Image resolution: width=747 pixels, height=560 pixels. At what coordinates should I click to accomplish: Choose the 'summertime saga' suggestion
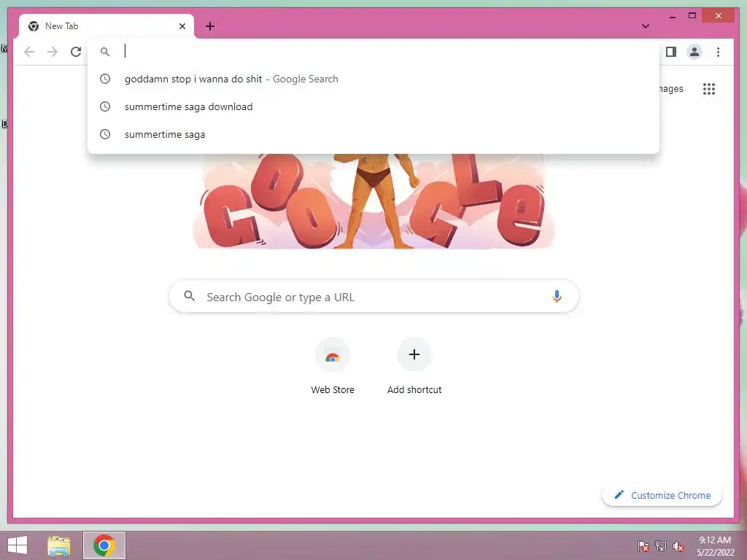click(x=373, y=134)
